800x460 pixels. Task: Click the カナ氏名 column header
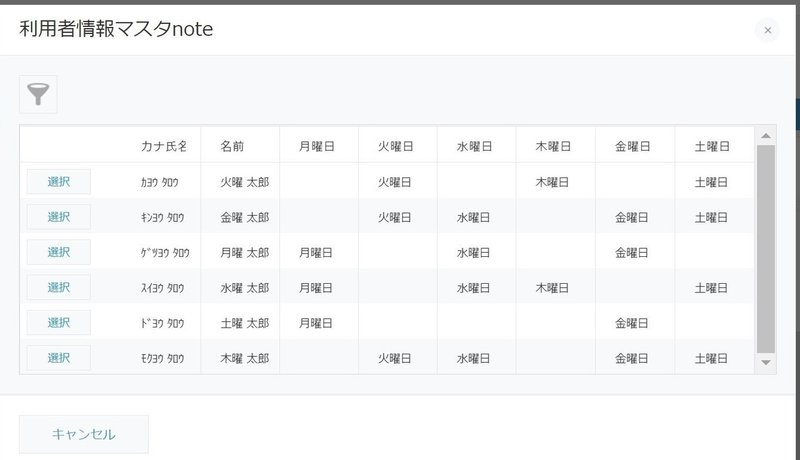pyautogui.click(x=164, y=146)
